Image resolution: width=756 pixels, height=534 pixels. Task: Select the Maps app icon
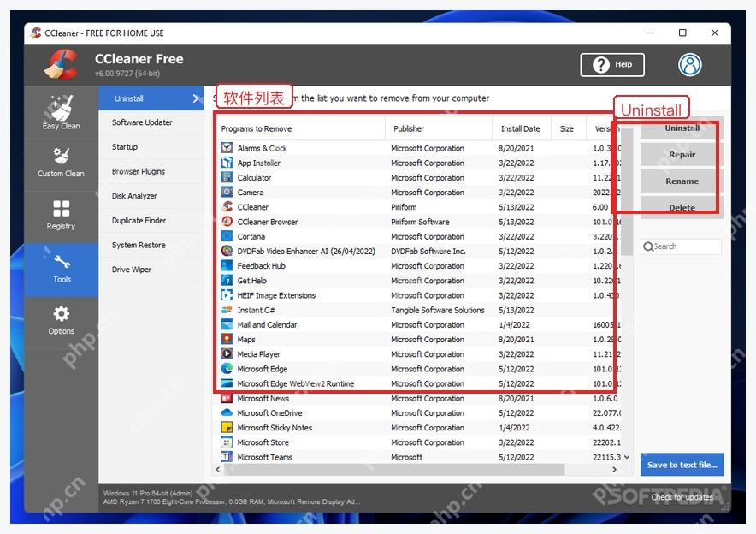coord(227,339)
